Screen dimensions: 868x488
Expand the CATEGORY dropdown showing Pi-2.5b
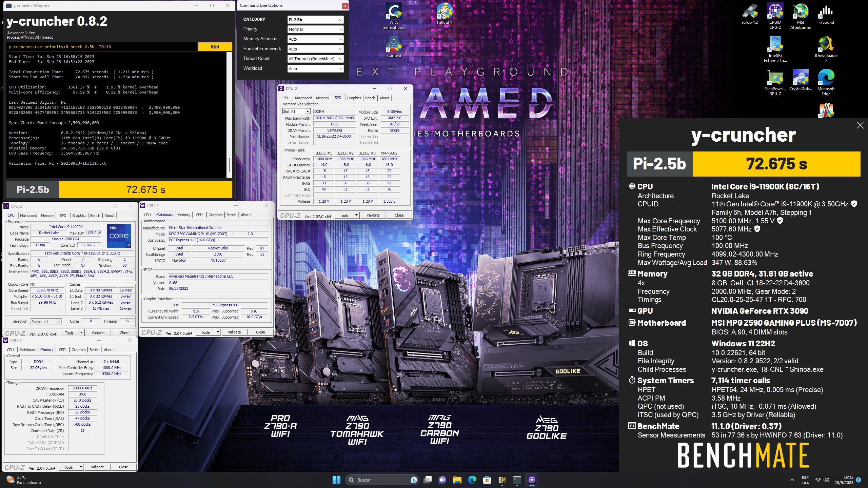[x=315, y=20]
